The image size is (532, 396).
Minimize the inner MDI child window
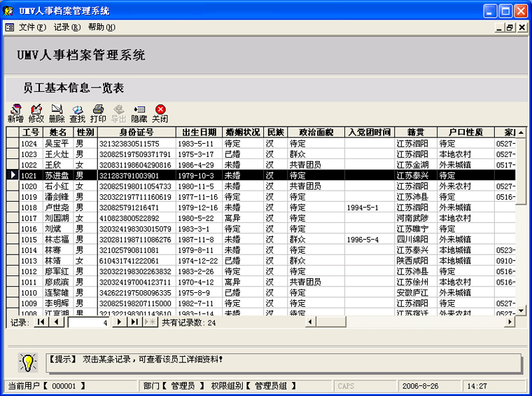click(x=499, y=27)
